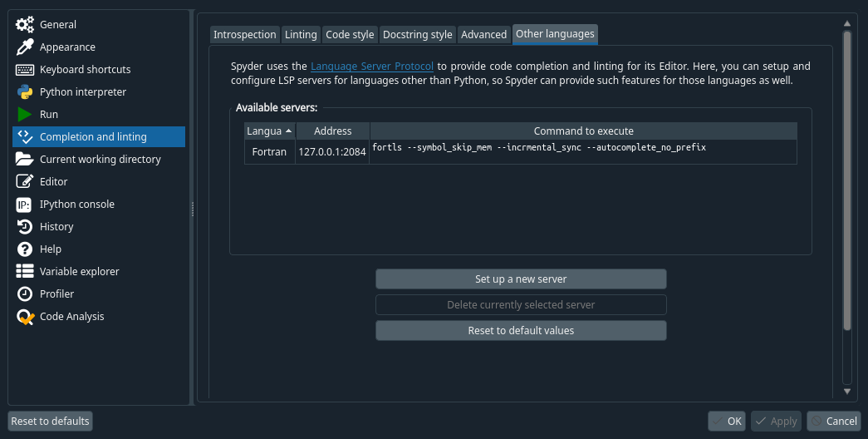The image size is (868, 439).
Task: Open Appearance preferences section
Action: [99, 47]
